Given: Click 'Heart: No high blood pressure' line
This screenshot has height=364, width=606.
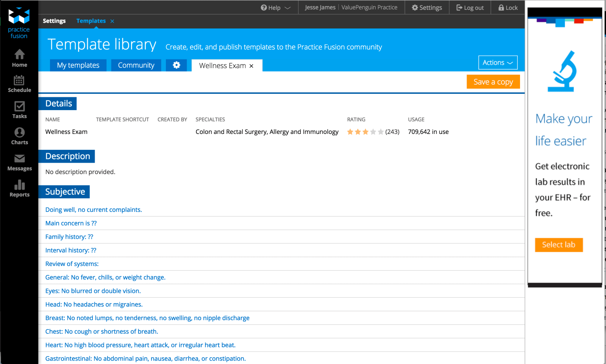Looking at the screenshot, I should coord(141,345).
